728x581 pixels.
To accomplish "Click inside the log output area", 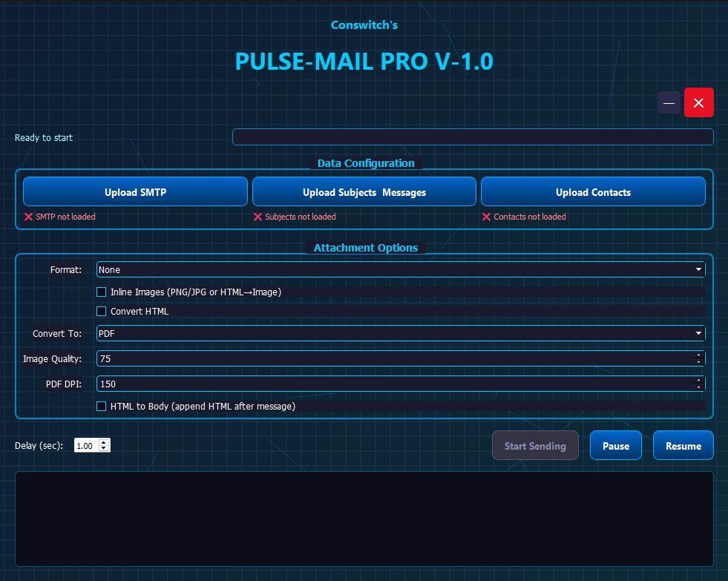I will (364, 519).
